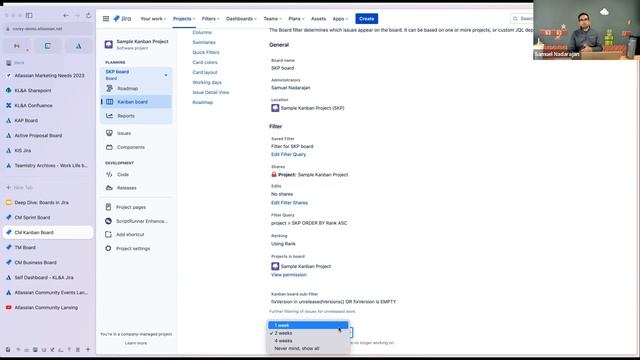Image resolution: width=640 pixels, height=360 pixels.
Task: Open Working days board settings section
Action: pos(207,82)
